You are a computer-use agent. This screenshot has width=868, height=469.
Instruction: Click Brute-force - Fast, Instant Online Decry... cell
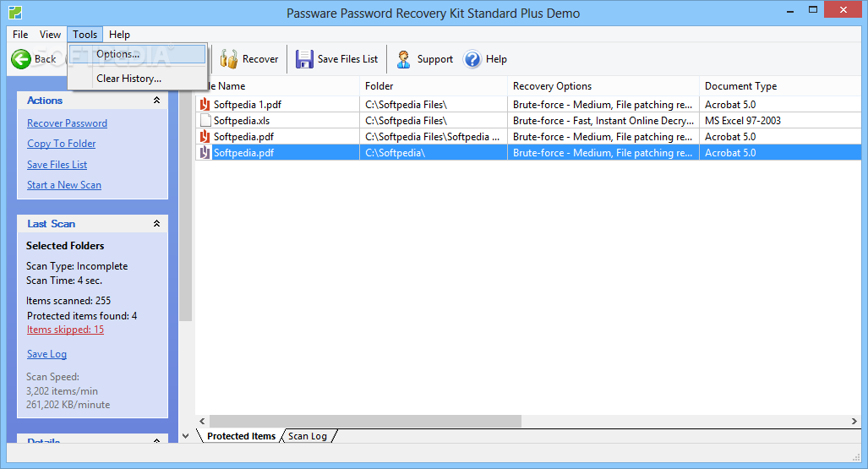[603, 120]
